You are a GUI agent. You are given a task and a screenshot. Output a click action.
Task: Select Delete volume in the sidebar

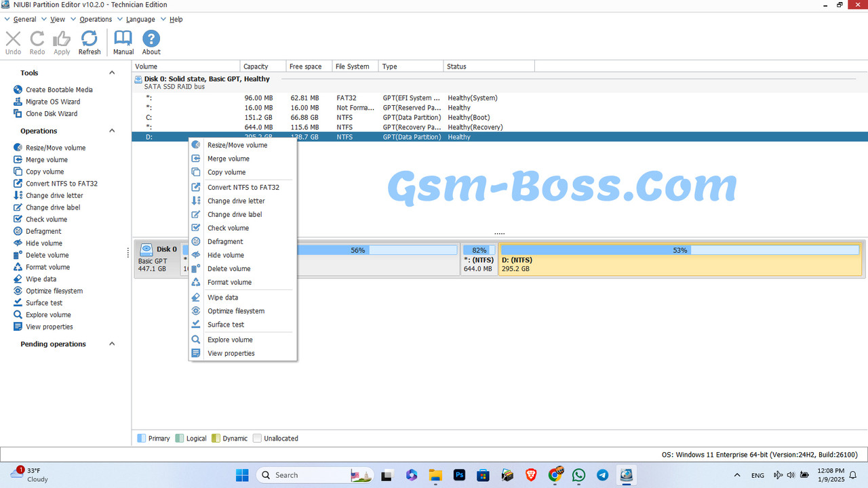click(x=41, y=256)
